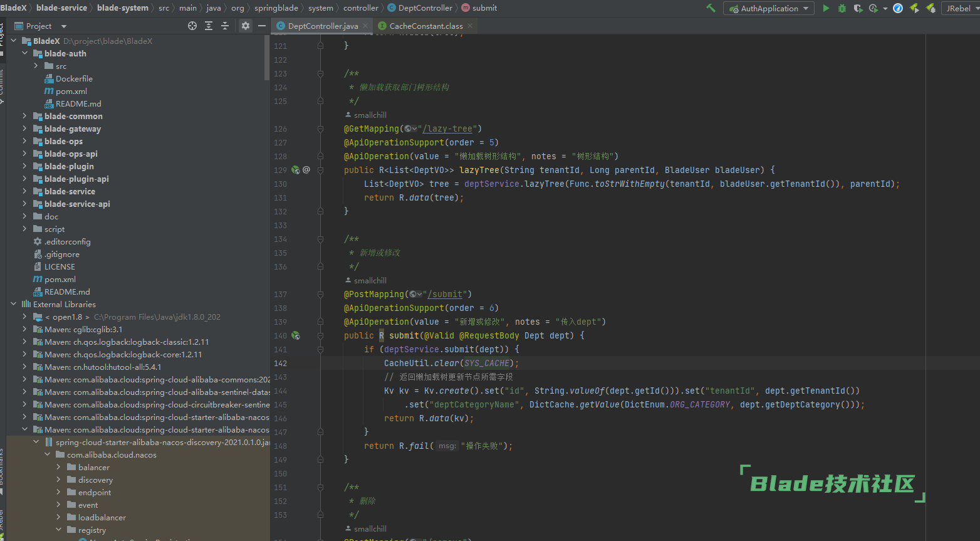Image resolution: width=980 pixels, height=541 pixels.
Task: Debug with JRebel rocket bug icon
Action: (x=931, y=8)
